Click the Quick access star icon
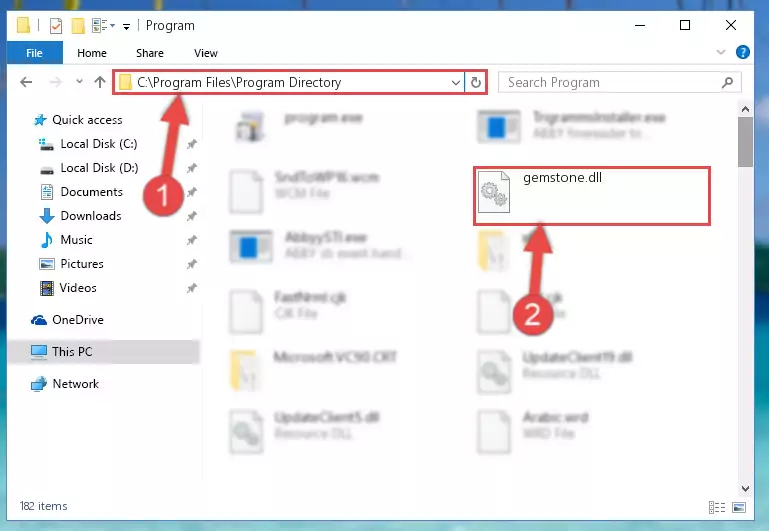 tap(40, 120)
